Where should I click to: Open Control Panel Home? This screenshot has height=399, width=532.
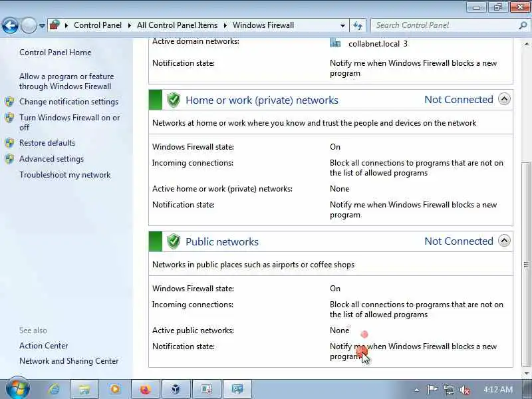[55, 53]
